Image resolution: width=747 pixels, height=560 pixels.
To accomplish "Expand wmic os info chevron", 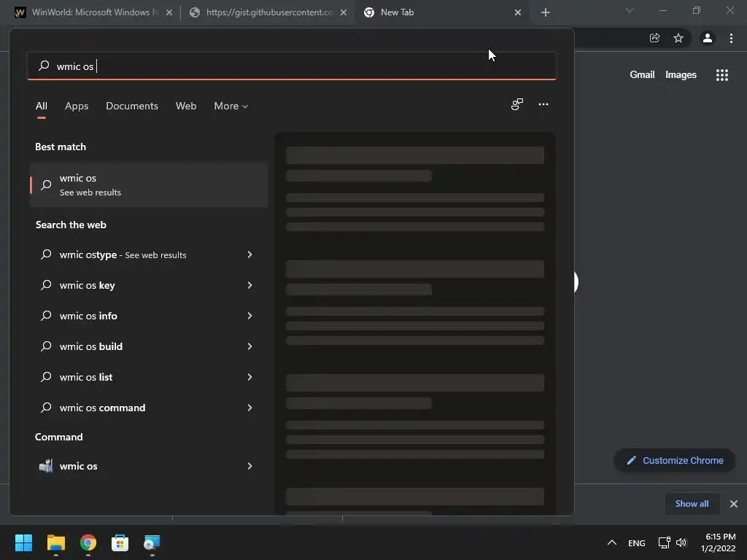I will [249, 316].
